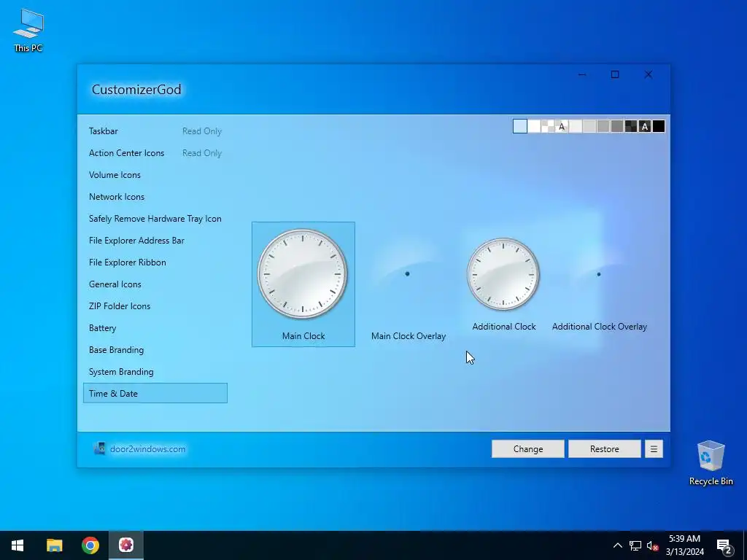747x560 pixels.
Task: Minimize the CustomizerGod window
Action: click(582, 74)
